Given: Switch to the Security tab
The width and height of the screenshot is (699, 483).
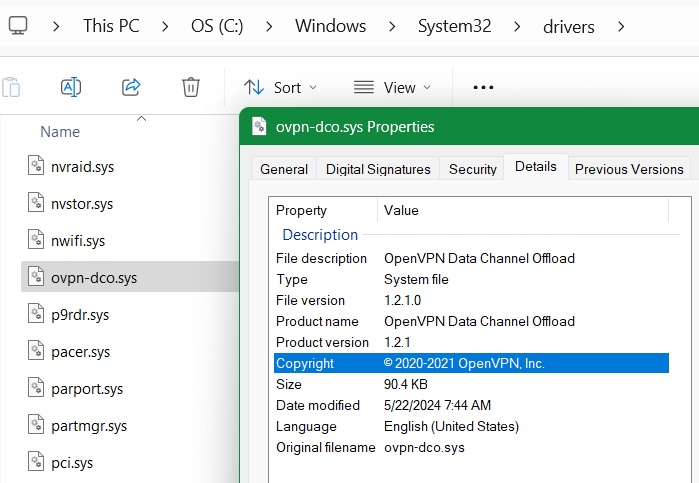Looking at the screenshot, I should (x=473, y=169).
